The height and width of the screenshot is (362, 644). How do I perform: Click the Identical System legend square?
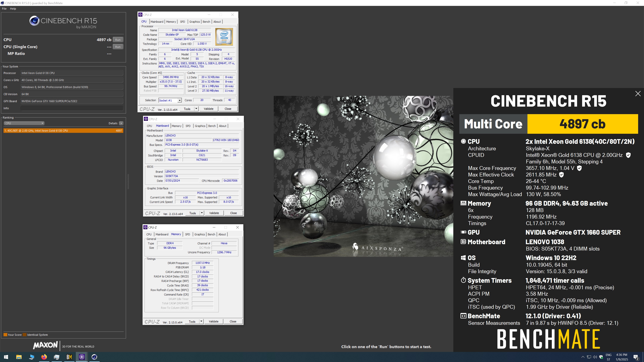point(24,335)
